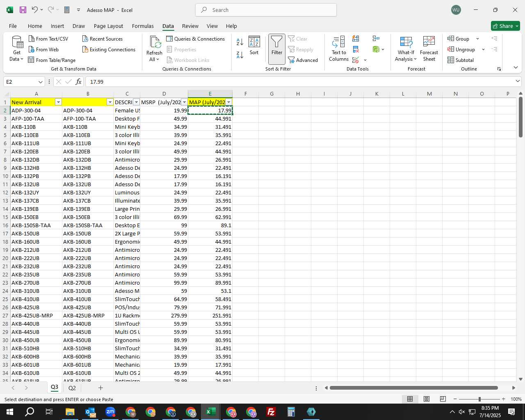Open Advanced filter options
The image size is (525, 420).
(303, 60)
